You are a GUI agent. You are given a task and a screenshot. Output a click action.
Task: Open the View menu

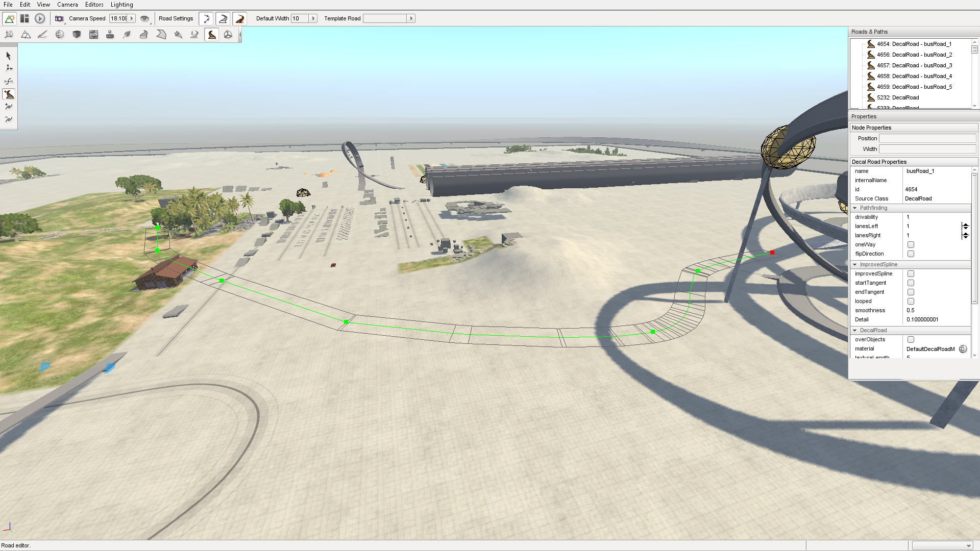click(43, 5)
